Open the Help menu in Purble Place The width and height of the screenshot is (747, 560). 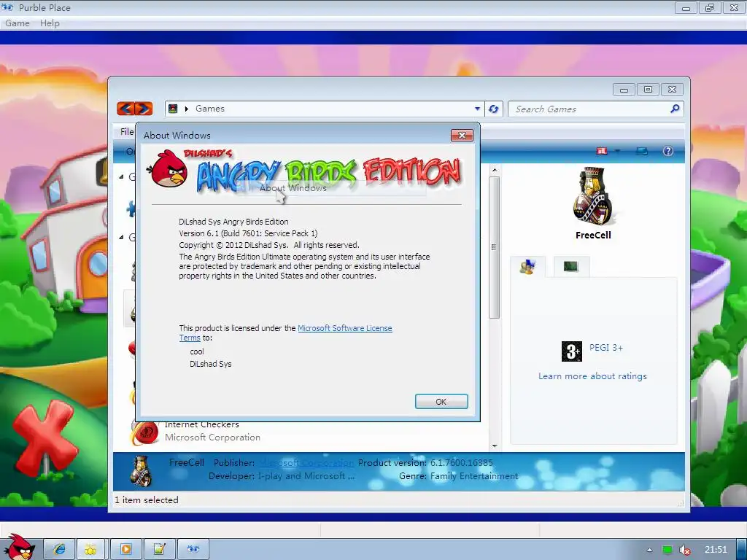click(50, 23)
